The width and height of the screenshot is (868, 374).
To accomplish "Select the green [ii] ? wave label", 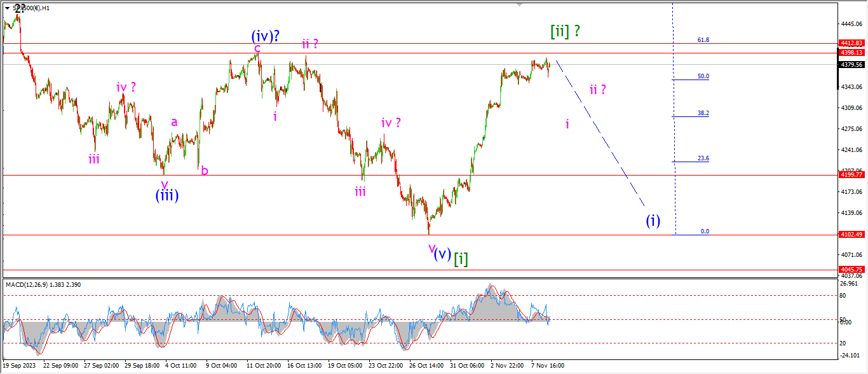I will [565, 31].
